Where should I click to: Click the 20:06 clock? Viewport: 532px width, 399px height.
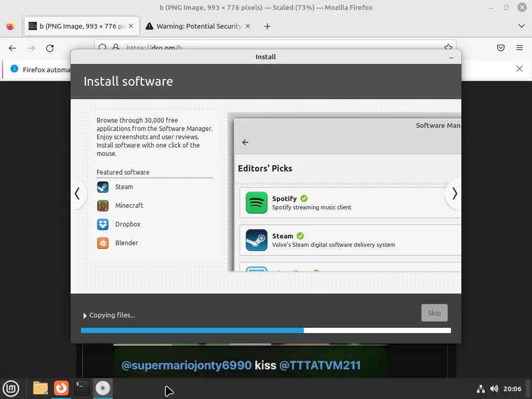(x=512, y=389)
